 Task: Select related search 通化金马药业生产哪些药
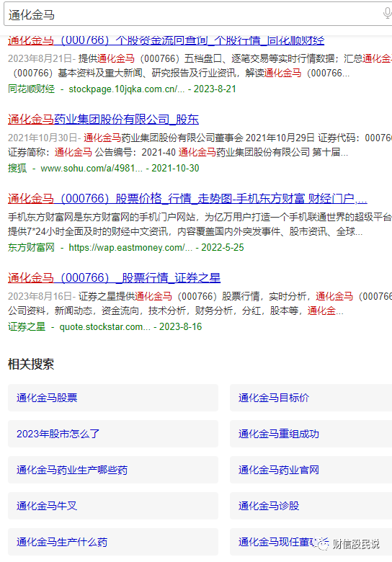(x=113, y=470)
